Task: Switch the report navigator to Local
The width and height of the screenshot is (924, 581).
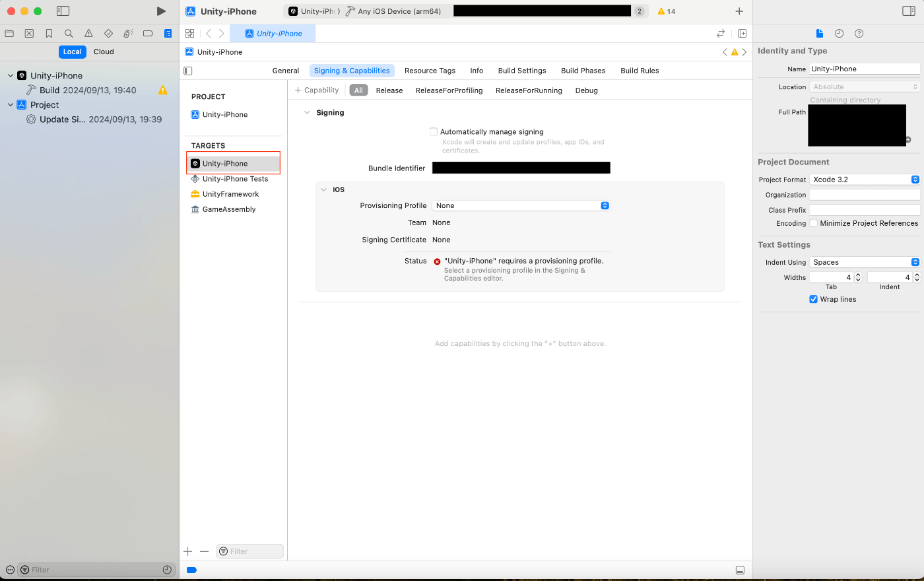Action: click(73, 51)
